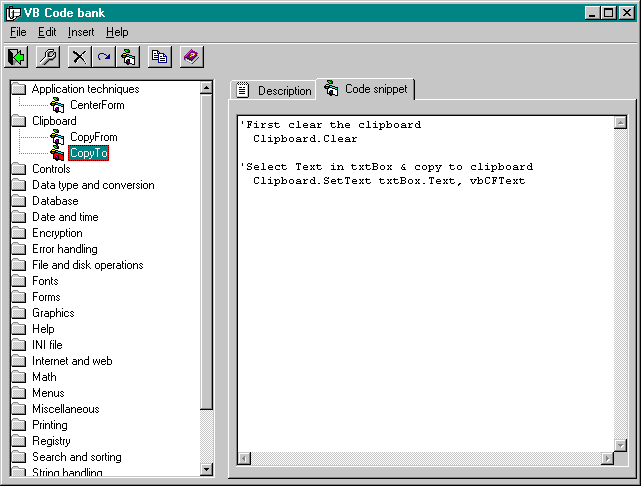Click the new snippet toolbar icon

click(x=128, y=57)
